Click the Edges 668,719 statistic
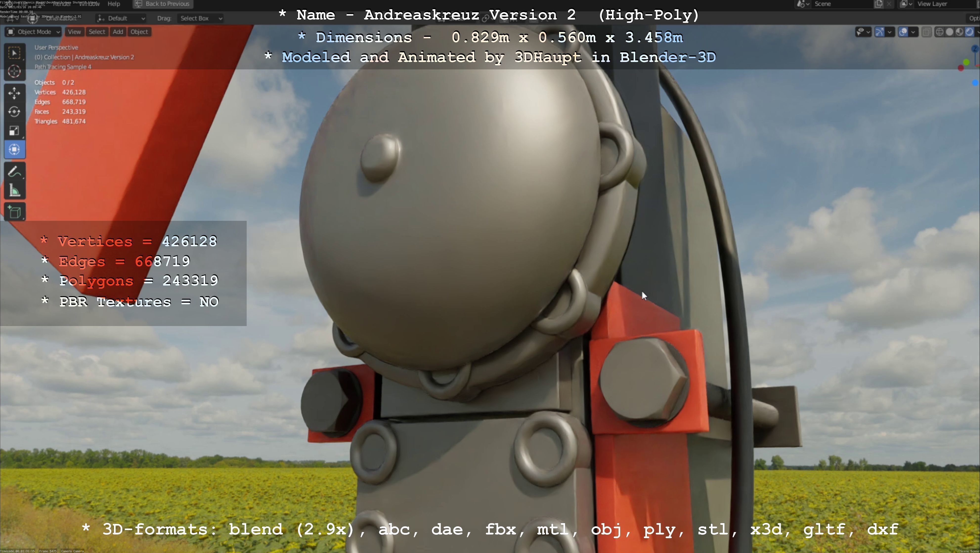980x553 pixels. coord(60,102)
